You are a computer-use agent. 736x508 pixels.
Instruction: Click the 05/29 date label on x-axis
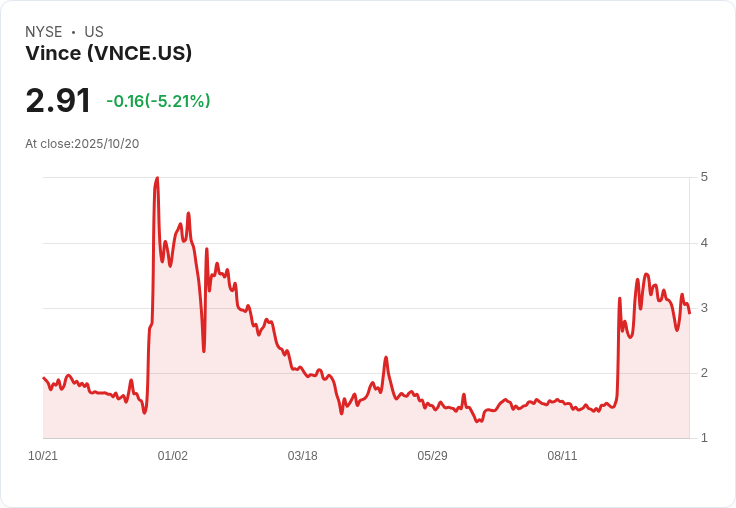pos(432,456)
